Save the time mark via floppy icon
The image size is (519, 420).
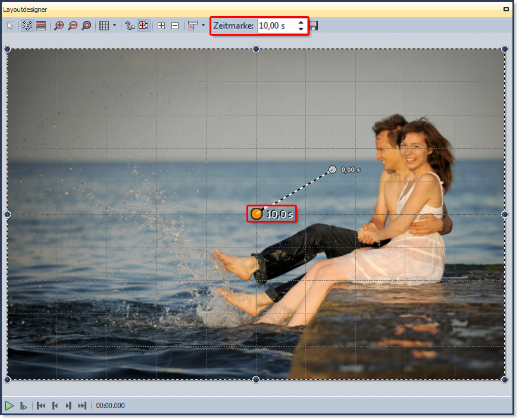(x=314, y=26)
